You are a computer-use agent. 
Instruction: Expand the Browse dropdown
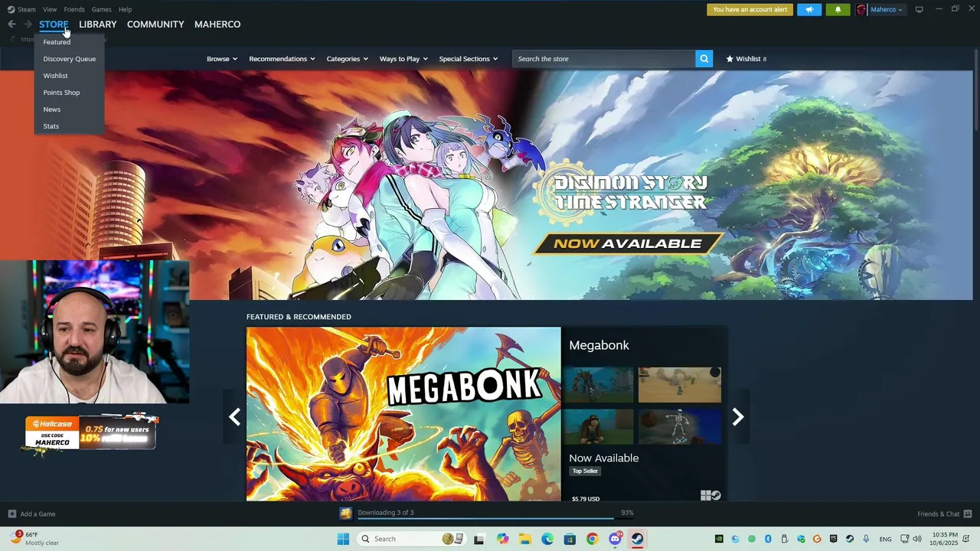(x=222, y=59)
